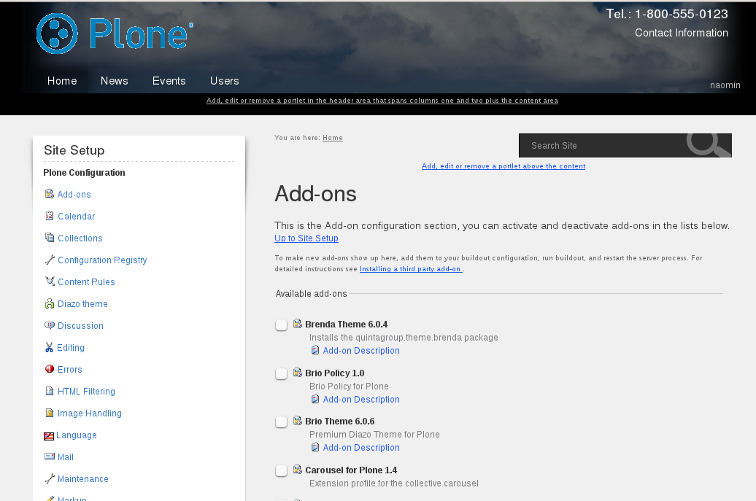
Task: Click 'Add, edit or remove a portlet above the content'
Action: pyautogui.click(x=503, y=166)
